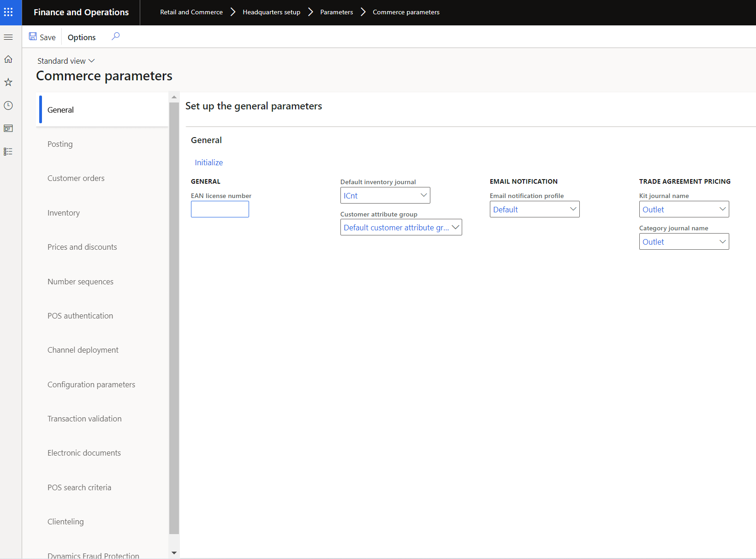
Task: Open the app launcher waffle icon
Action: pyautogui.click(x=8, y=12)
